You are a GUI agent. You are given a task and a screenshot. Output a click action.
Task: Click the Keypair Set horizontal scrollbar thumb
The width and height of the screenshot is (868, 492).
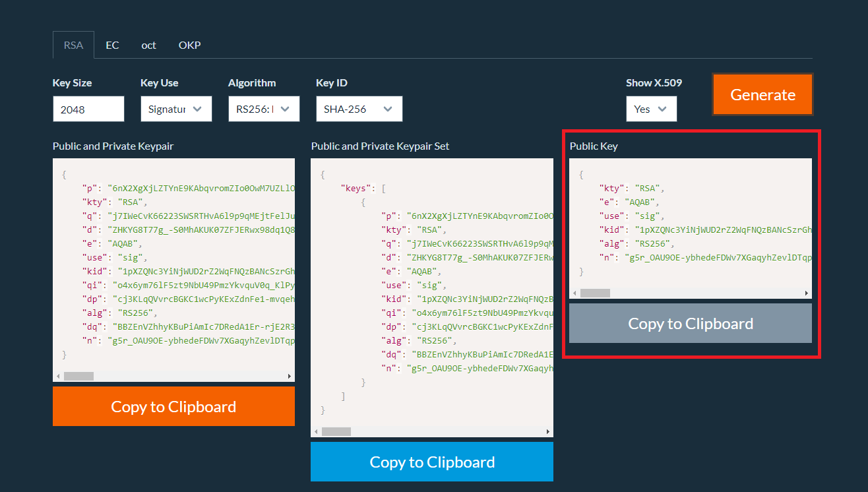[x=336, y=431]
